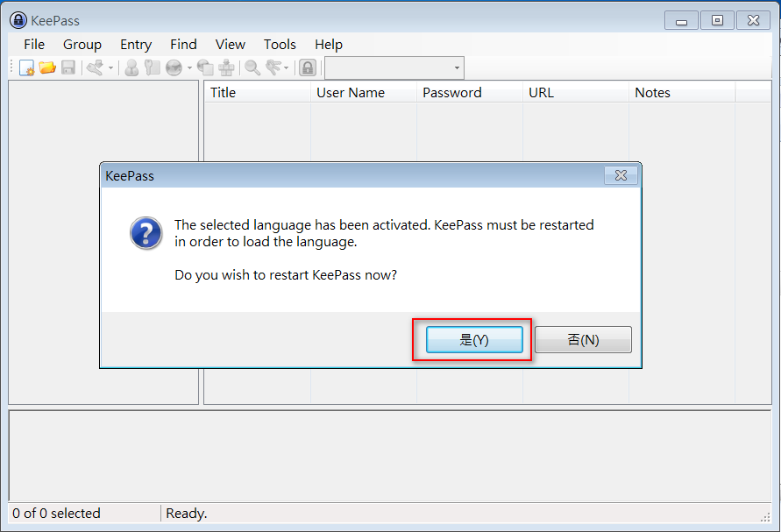Click the "0 of 0 selected" status text
This screenshot has width=781, height=532.
pyautogui.click(x=56, y=513)
